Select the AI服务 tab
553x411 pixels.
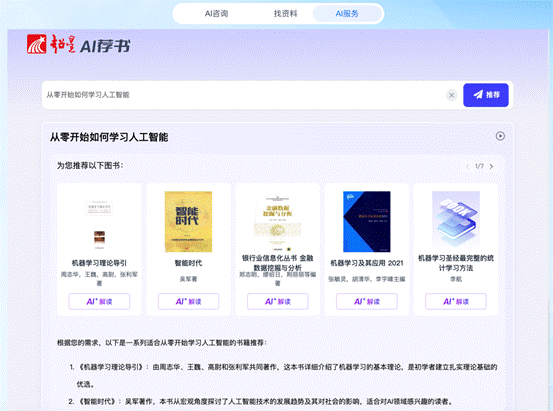347,14
